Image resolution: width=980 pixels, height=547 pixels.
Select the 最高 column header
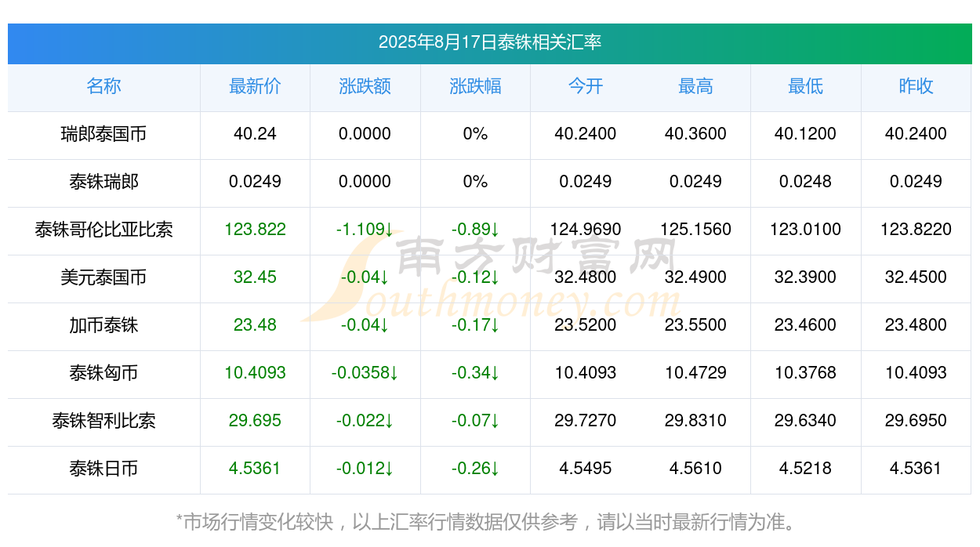coord(695,86)
